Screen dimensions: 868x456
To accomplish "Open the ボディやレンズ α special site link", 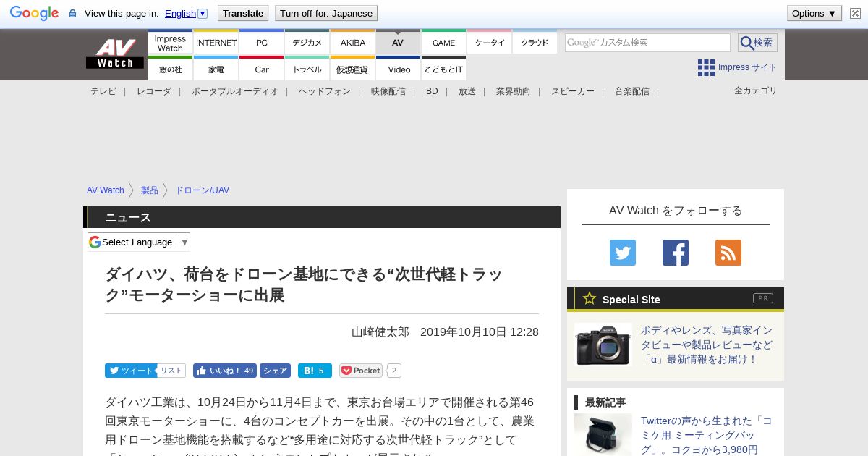I will (707, 345).
